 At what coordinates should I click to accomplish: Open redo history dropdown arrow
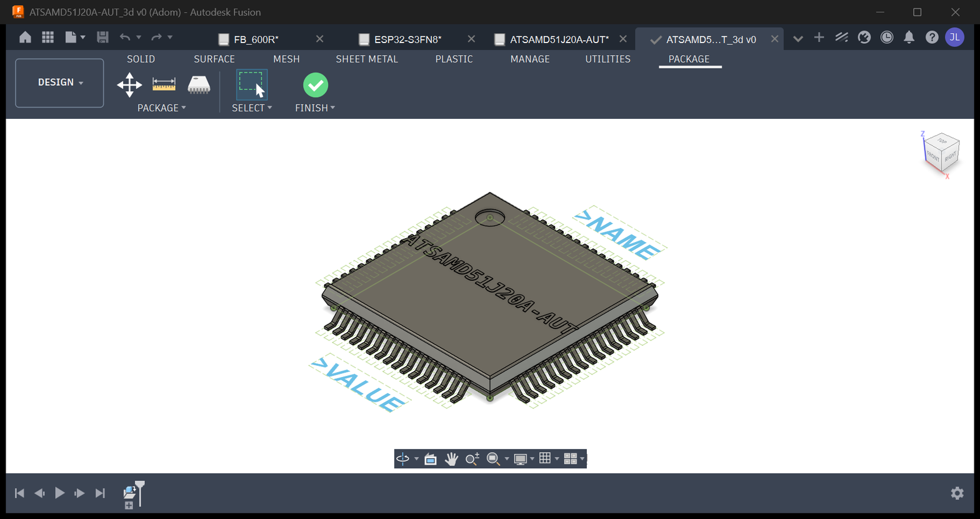170,38
